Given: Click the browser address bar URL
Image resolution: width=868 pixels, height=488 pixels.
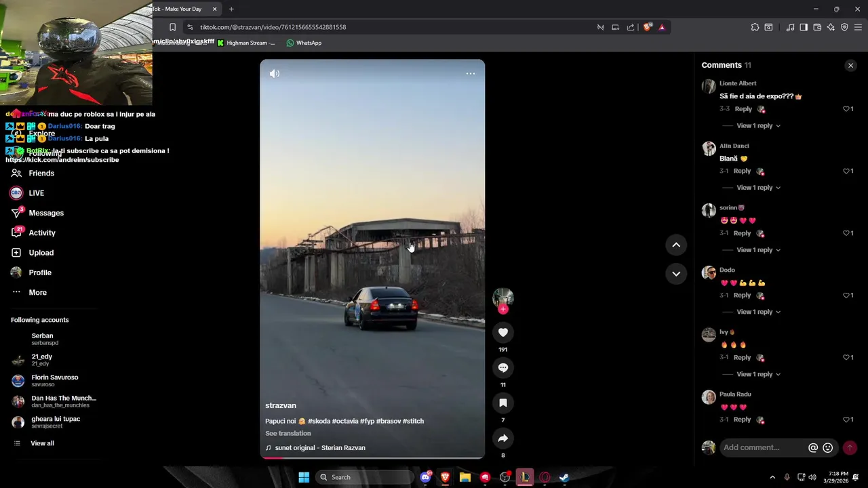Looking at the screenshot, I should tap(273, 27).
